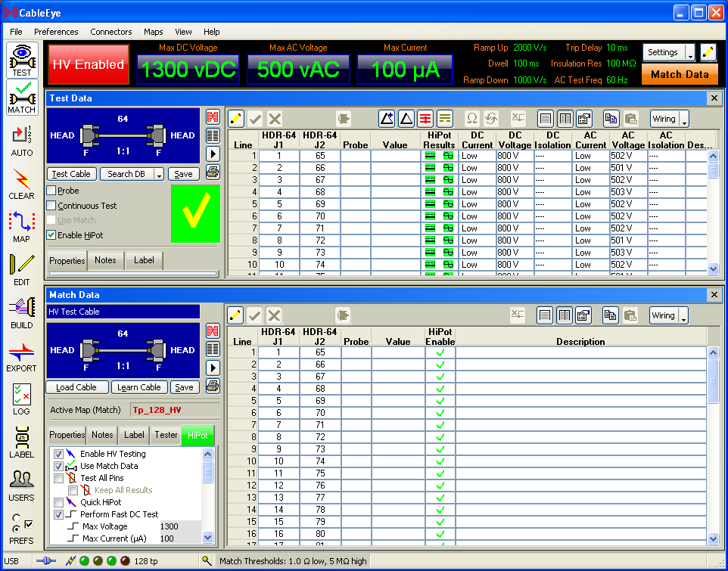
Task: Click the red HiPot lines icon in Test Data toolbar
Action: [425, 119]
